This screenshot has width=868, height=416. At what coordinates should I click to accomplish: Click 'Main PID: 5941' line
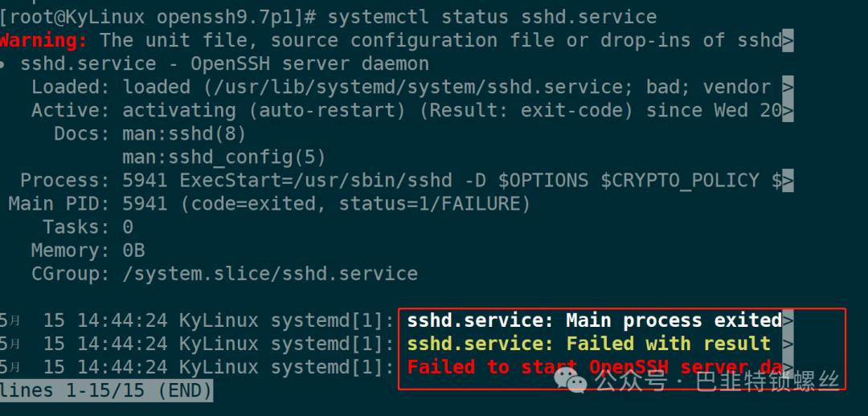click(x=88, y=204)
